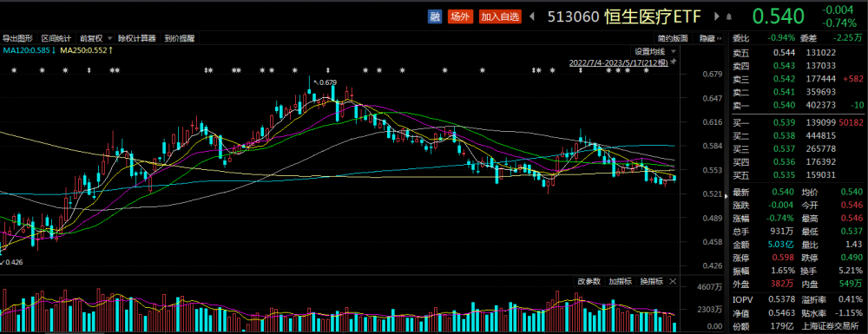Click 改参数 to edit indicator parameters

pos(589,281)
